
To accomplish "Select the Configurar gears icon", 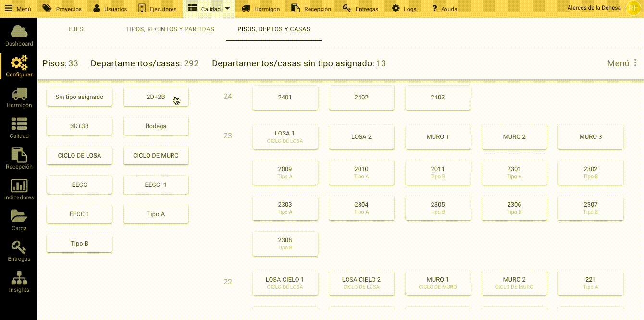I will tap(19, 63).
